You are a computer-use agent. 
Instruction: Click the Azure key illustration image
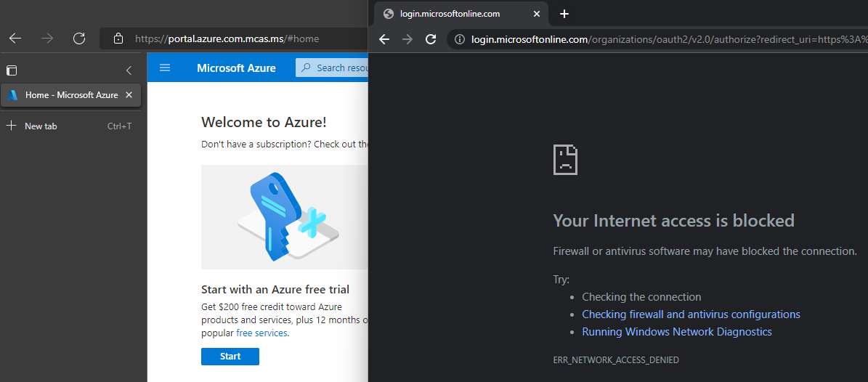pos(285,217)
